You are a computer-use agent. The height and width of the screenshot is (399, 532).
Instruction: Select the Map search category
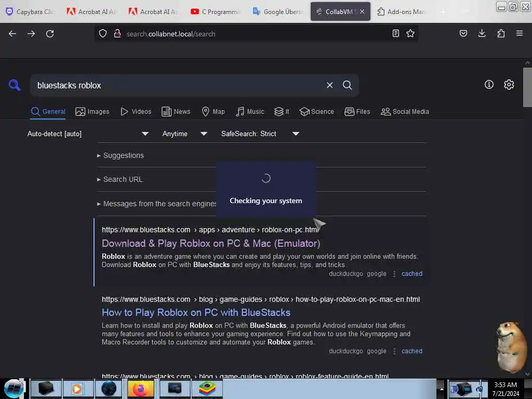pyautogui.click(x=213, y=112)
